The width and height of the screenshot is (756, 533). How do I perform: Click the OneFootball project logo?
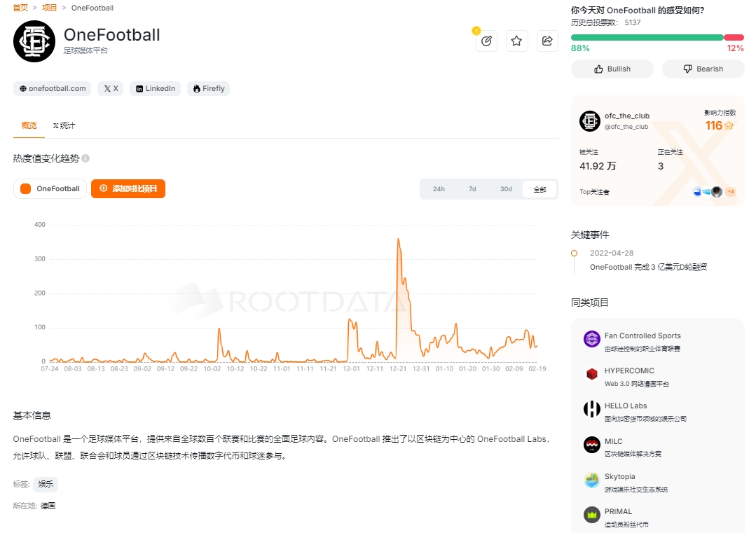[34, 41]
